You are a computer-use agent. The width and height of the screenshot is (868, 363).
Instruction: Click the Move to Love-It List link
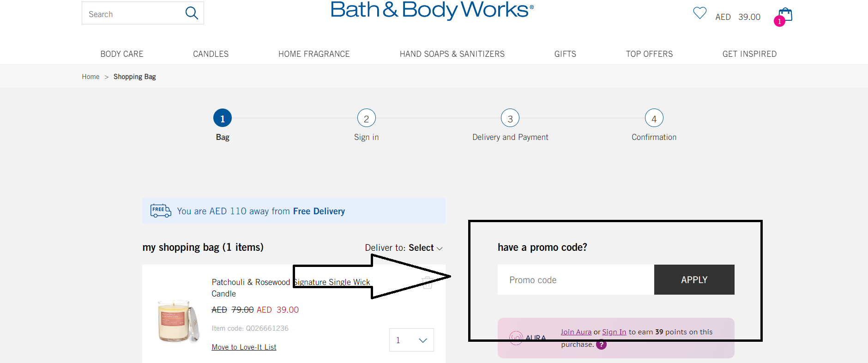(244, 347)
